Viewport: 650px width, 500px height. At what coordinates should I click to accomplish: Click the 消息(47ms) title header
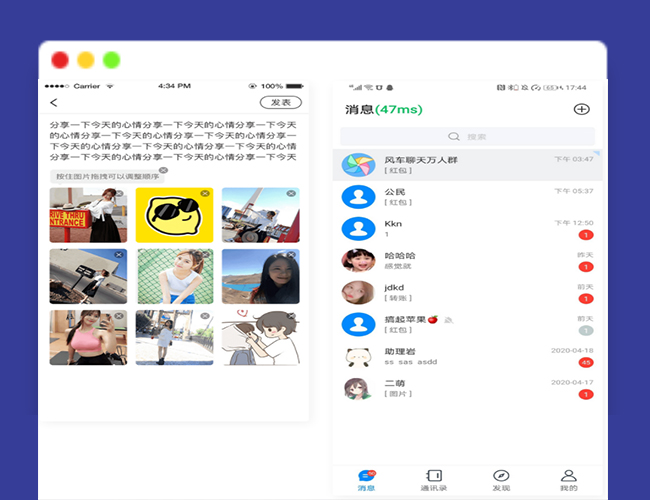383,109
